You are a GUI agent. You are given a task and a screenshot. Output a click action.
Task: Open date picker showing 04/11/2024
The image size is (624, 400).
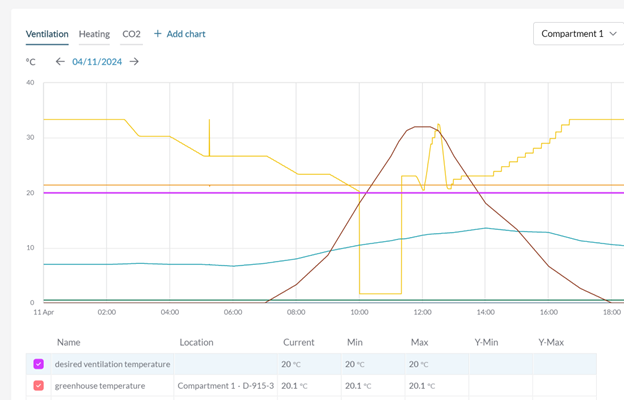point(97,62)
